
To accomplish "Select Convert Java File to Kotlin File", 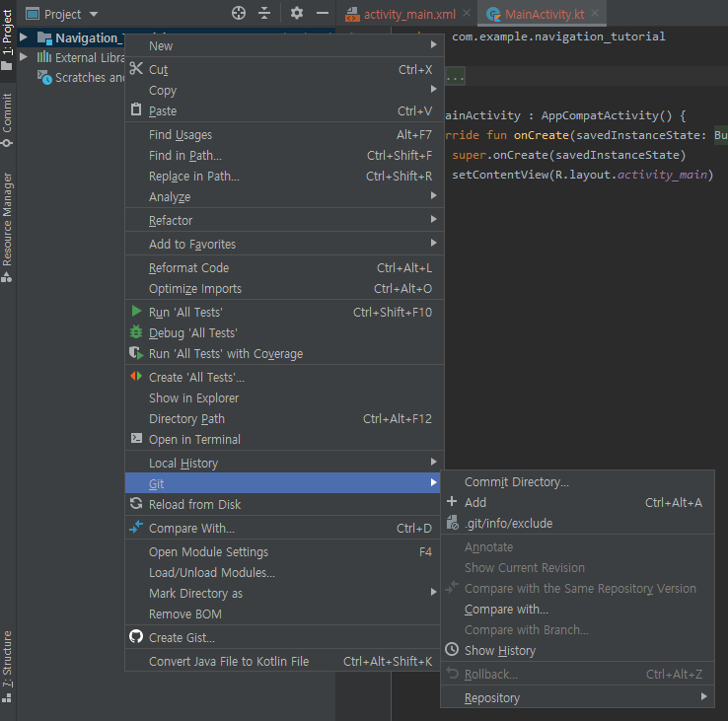I will (x=283, y=662).
